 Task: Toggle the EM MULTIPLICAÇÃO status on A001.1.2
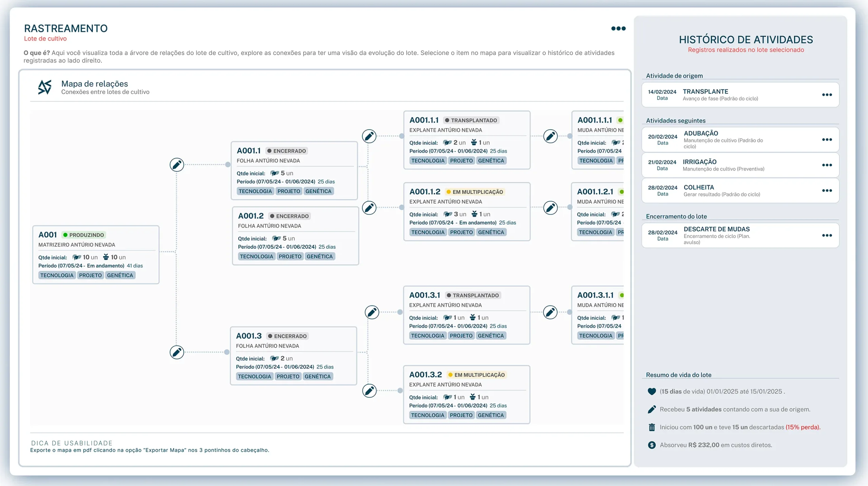click(475, 191)
